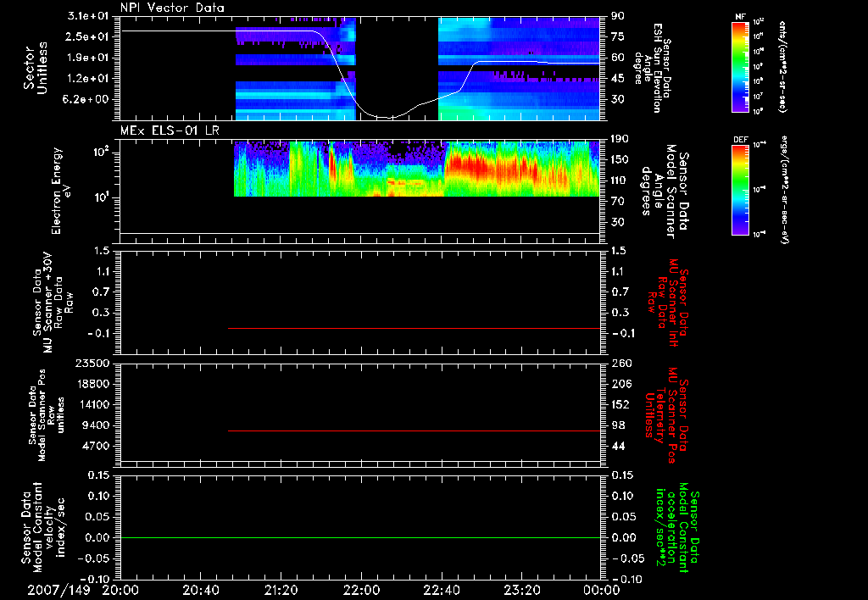
Task: Click the 60 degree elevation tick
Action: [x=618, y=58]
